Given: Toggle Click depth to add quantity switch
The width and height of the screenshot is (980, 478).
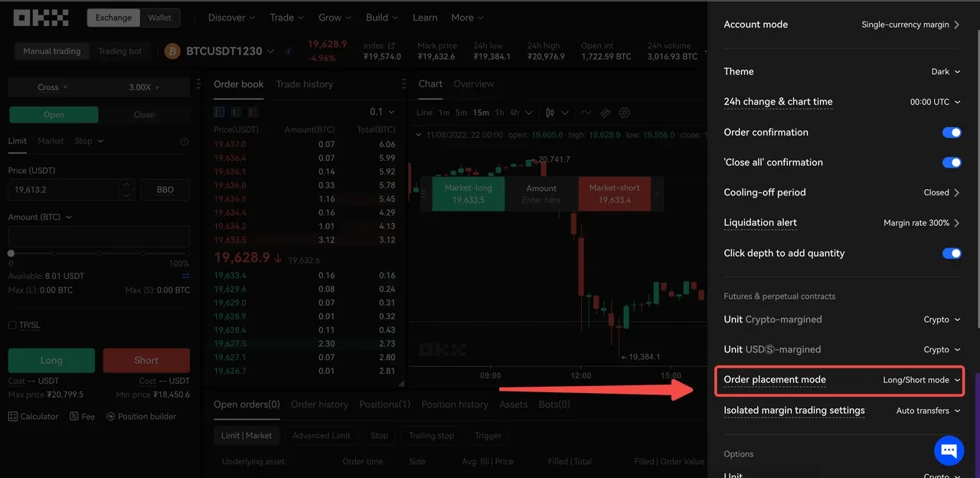Looking at the screenshot, I should (x=952, y=254).
